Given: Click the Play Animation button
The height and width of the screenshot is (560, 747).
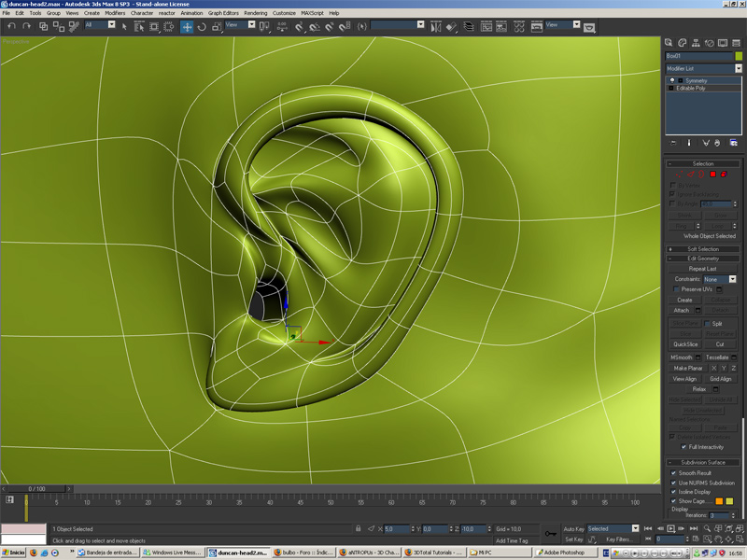Looking at the screenshot, I should tap(670, 528).
